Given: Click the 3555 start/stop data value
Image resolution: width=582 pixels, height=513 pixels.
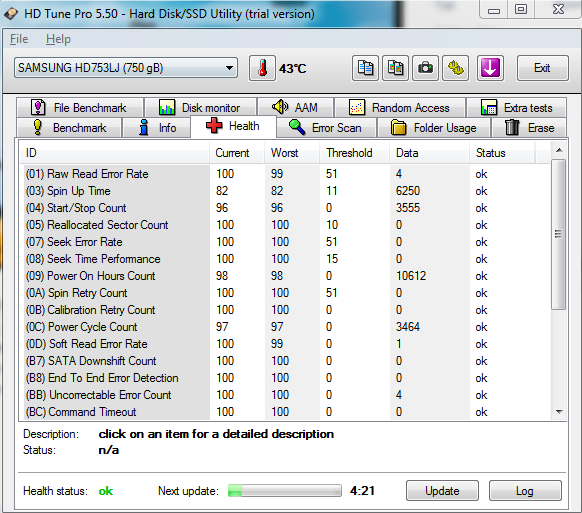Looking at the screenshot, I should 408,208.
